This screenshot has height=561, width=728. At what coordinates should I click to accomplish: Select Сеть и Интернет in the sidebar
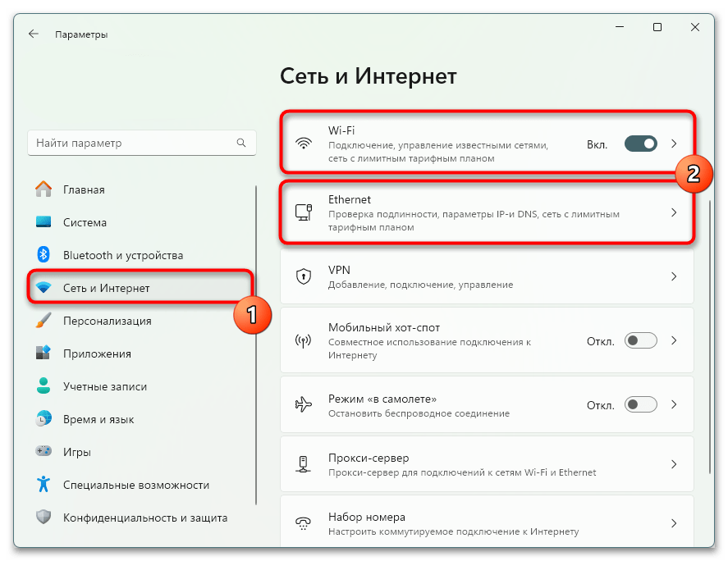[x=141, y=288]
